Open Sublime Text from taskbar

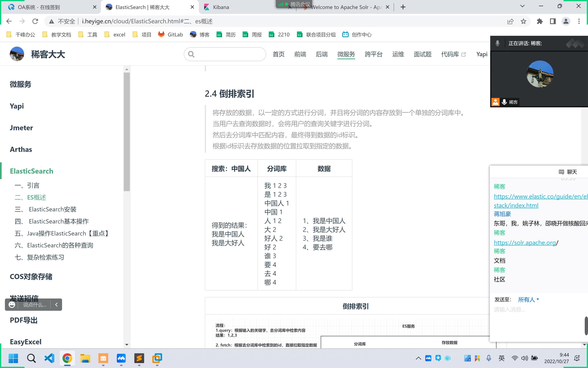click(139, 358)
